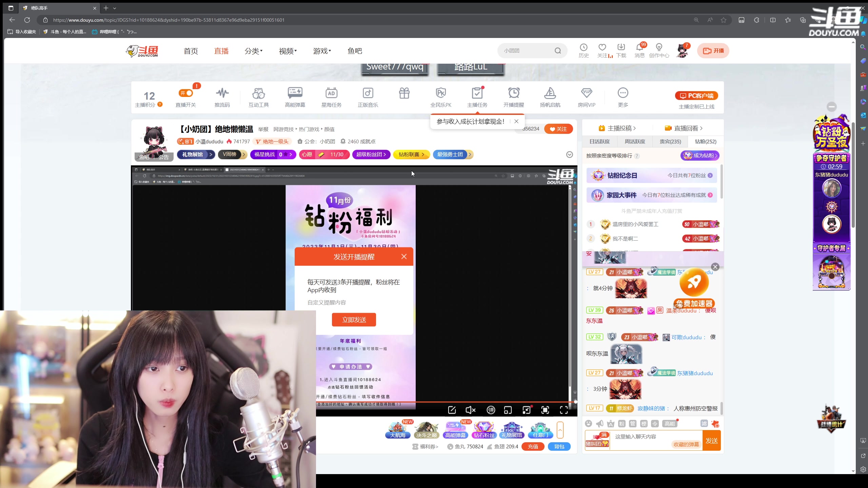This screenshot has height=488, width=868.
Task: Open the 超级粉丝团 badge
Action: pyautogui.click(x=371, y=155)
